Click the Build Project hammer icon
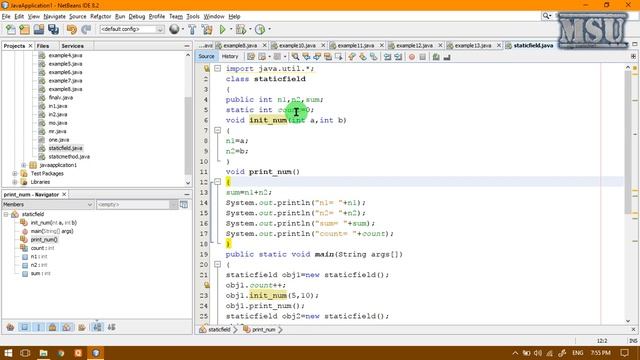 [x=192, y=29]
